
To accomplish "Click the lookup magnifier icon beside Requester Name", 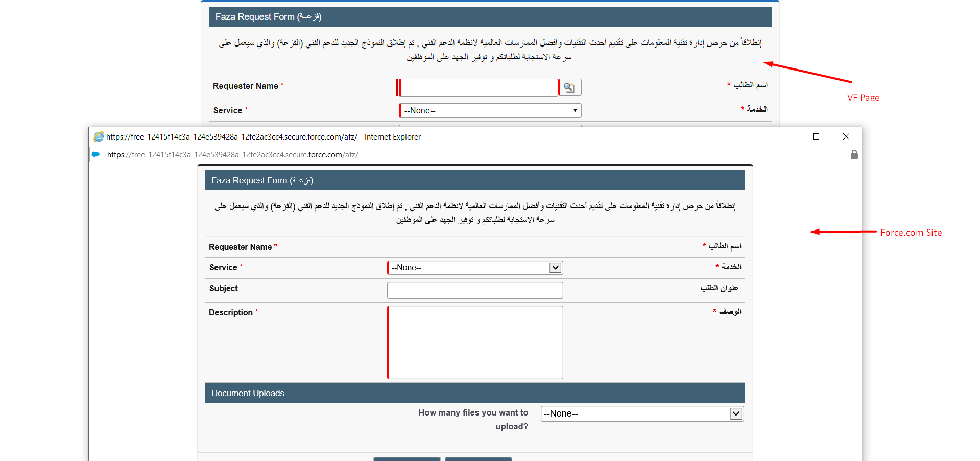I will point(569,87).
